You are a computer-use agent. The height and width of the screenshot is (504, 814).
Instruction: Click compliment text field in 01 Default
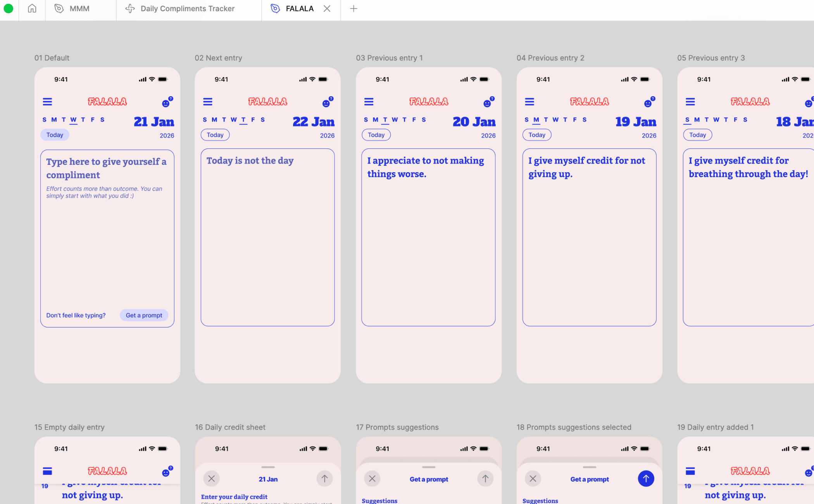point(107,168)
